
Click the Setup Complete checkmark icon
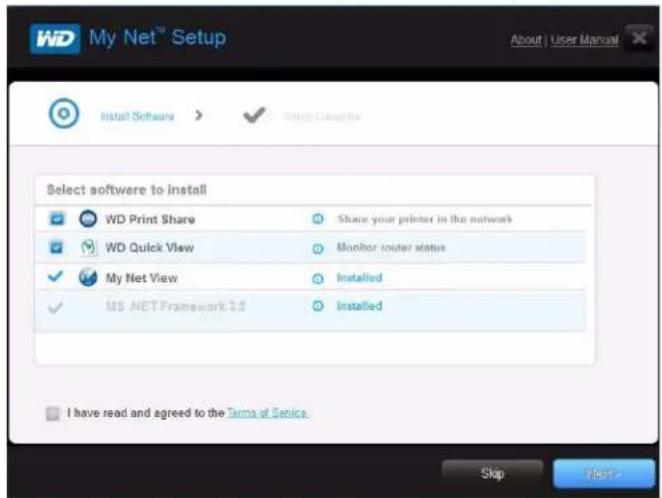tap(254, 114)
